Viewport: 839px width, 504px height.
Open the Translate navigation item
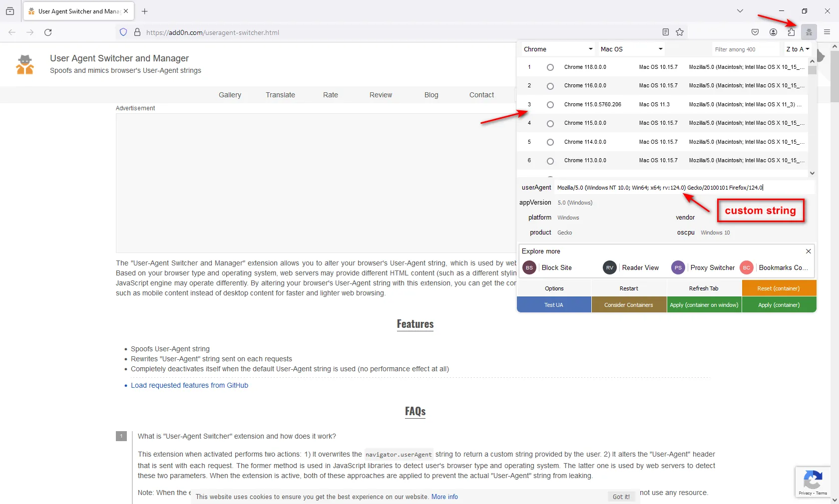[280, 95]
